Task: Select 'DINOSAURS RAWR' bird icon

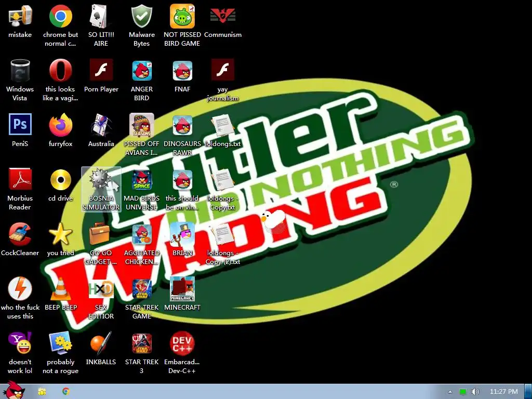Action: (x=182, y=126)
